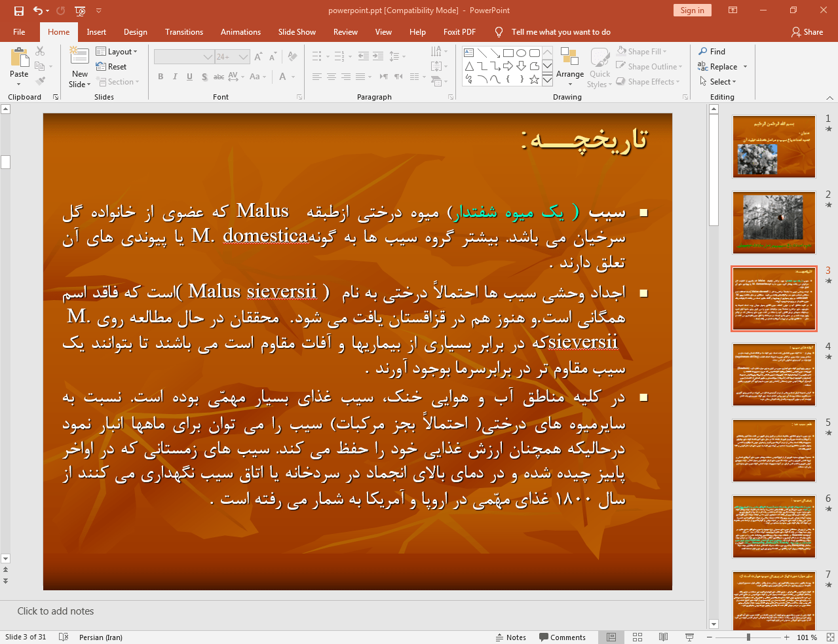The height and width of the screenshot is (644, 838).
Task: Click the Paste clipboard icon
Action: coord(19,58)
